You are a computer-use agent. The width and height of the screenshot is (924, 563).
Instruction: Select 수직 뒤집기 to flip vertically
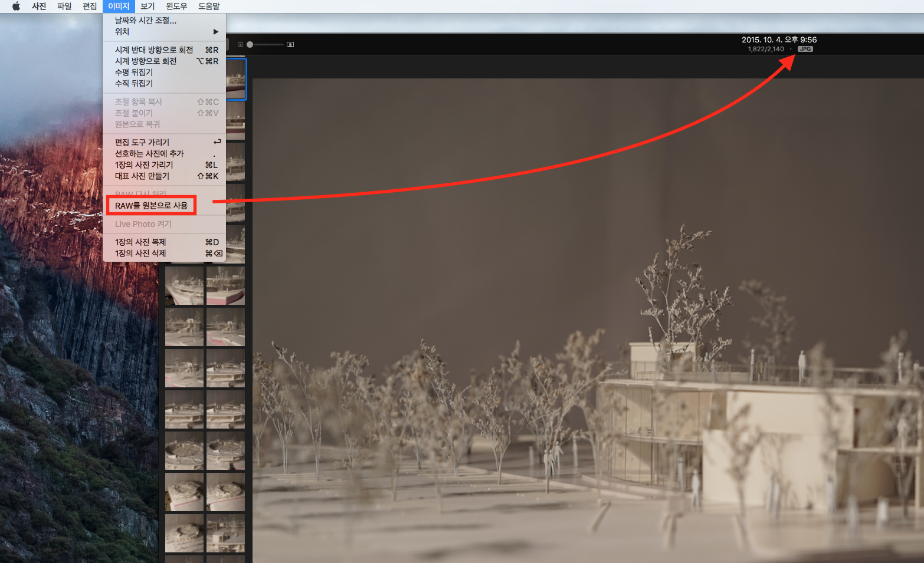[x=134, y=84]
